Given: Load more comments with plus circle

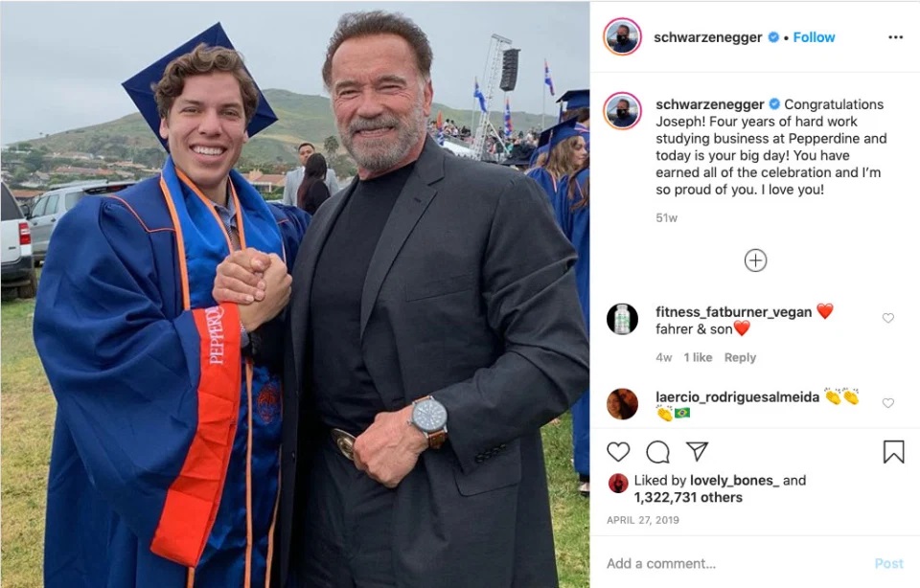Looking at the screenshot, I should pos(755,260).
